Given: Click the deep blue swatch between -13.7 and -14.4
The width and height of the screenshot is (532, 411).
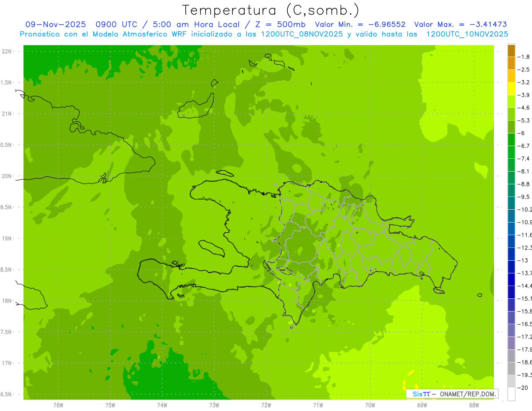Looking at the screenshot, I should click(511, 279).
